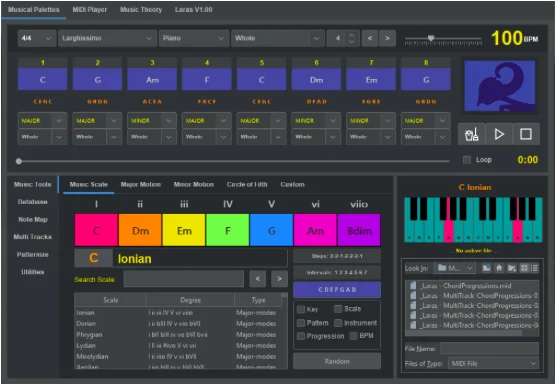
Task: Click chord slot 4 F button
Action: [x=207, y=80]
